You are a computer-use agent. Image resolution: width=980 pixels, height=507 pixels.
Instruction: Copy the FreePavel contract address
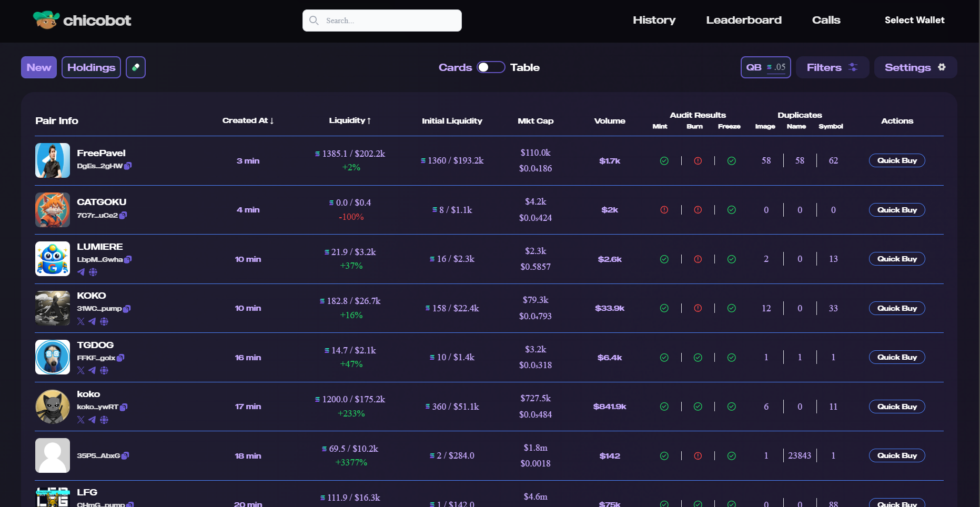[128, 166]
